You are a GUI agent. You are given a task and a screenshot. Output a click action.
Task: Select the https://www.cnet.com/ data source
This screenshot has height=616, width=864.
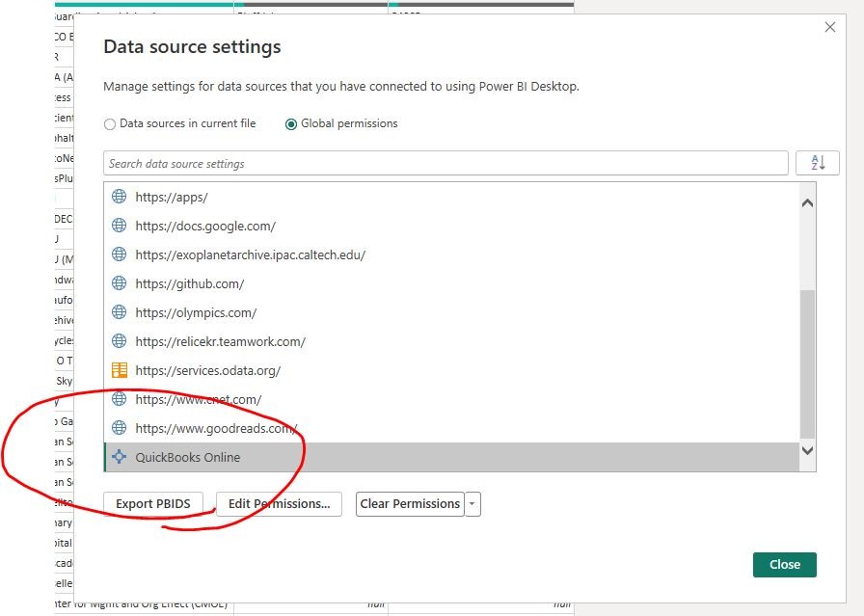pos(451,399)
